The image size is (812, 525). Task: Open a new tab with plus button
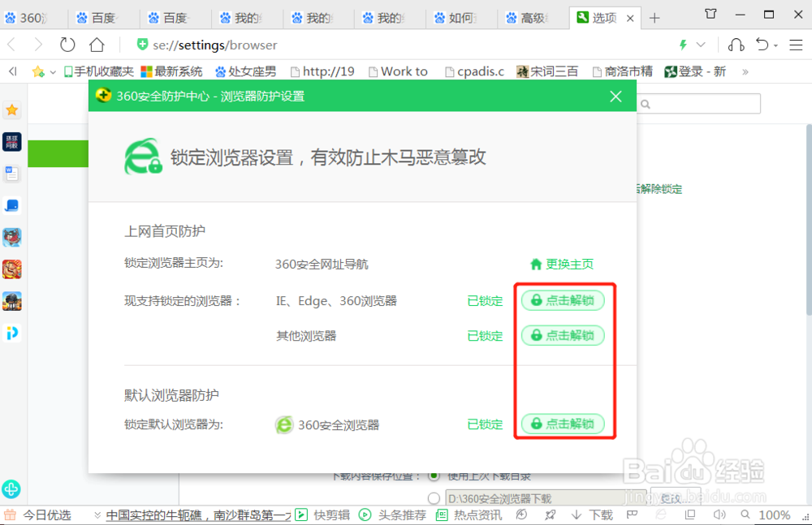point(654,18)
